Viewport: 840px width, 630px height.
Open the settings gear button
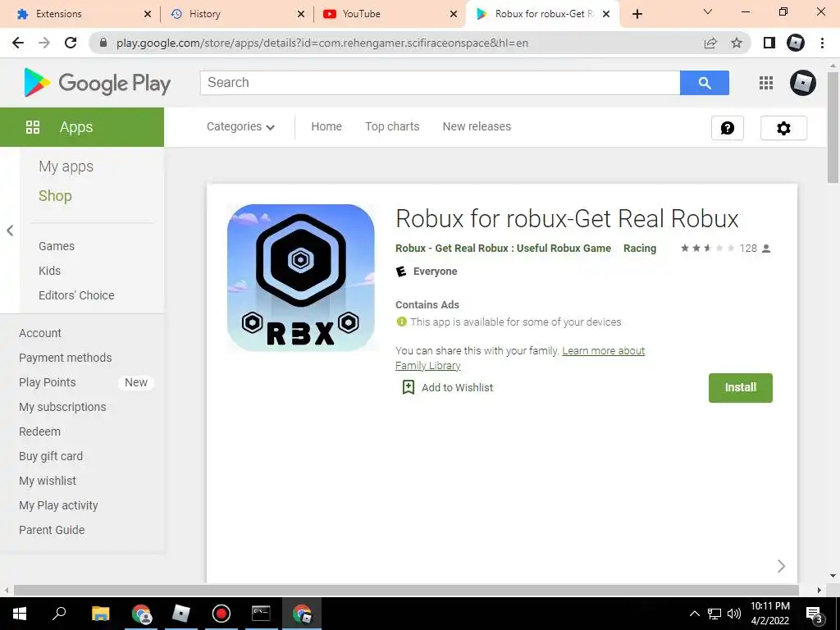pyautogui.click(x=783, y=128)
